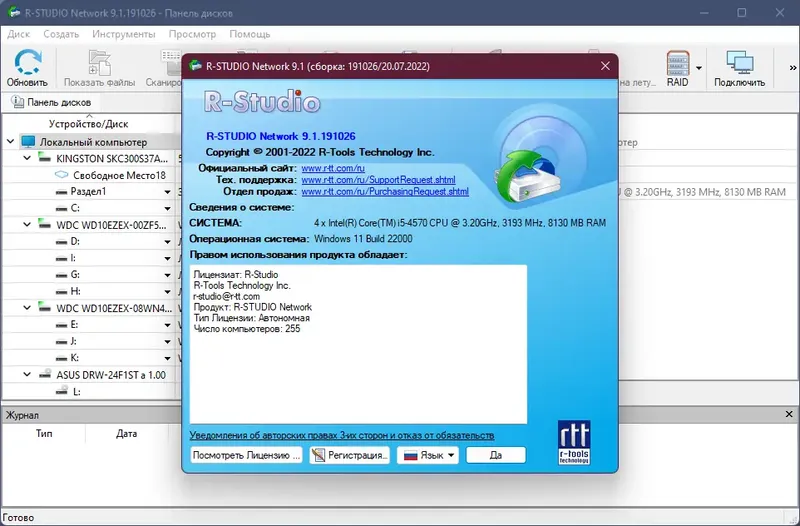This screenshot has height=526, width=800.
Task: Open the D: volume dropdown arrow
Action: (x=167, y=242)
